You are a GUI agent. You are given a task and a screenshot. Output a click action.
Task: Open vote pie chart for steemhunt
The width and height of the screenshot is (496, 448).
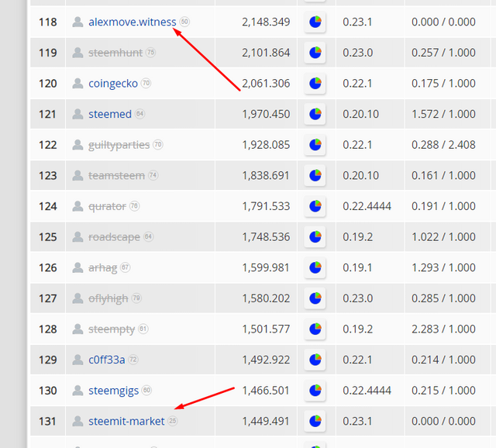315,53
